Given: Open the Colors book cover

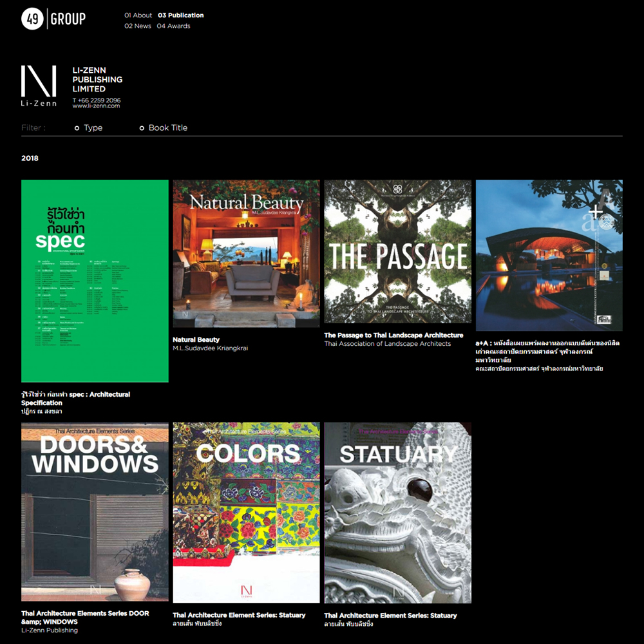Looking at the screenshot, I should tap(246, 513).
